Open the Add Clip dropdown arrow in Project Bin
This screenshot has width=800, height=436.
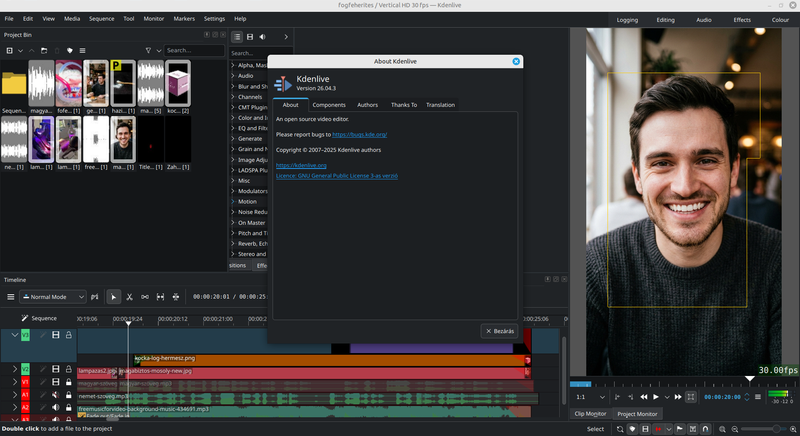[20, 50]
